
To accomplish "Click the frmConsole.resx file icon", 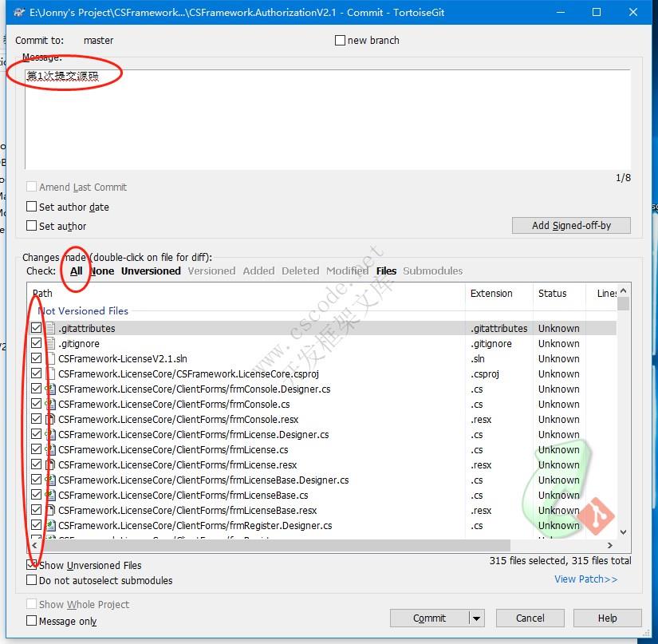I will click(50, 419).
